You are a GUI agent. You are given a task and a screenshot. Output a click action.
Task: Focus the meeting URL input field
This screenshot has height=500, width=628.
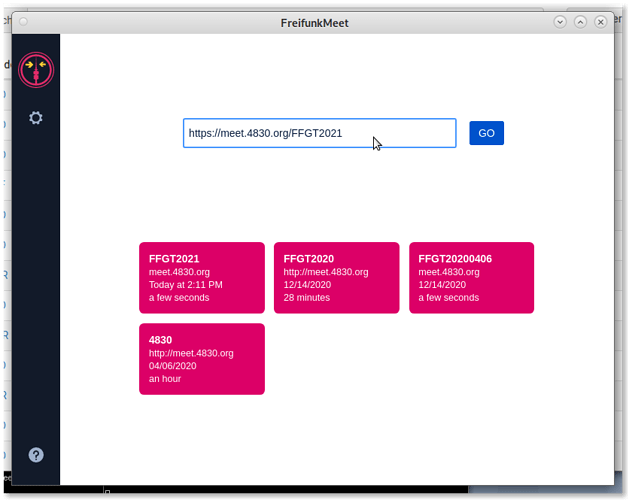pos(319,133)
